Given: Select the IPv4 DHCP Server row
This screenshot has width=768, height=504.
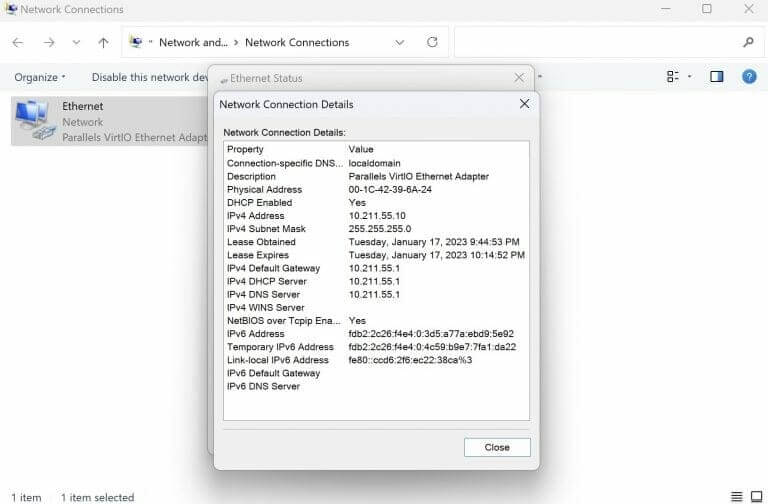Looking at the screenshot, I should (x=376, y=282).
